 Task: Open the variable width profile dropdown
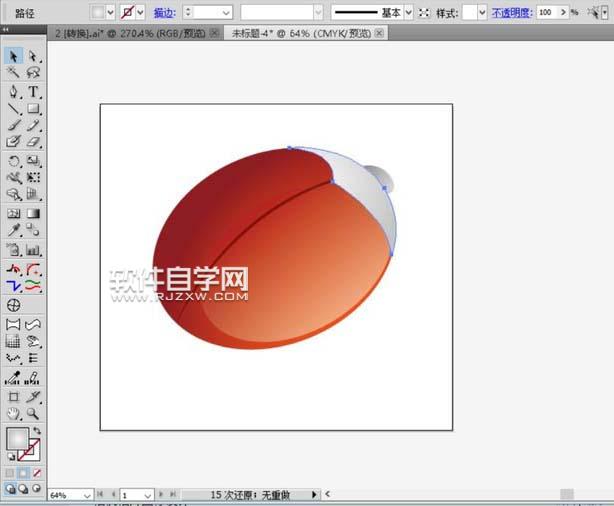pos(318,13)
